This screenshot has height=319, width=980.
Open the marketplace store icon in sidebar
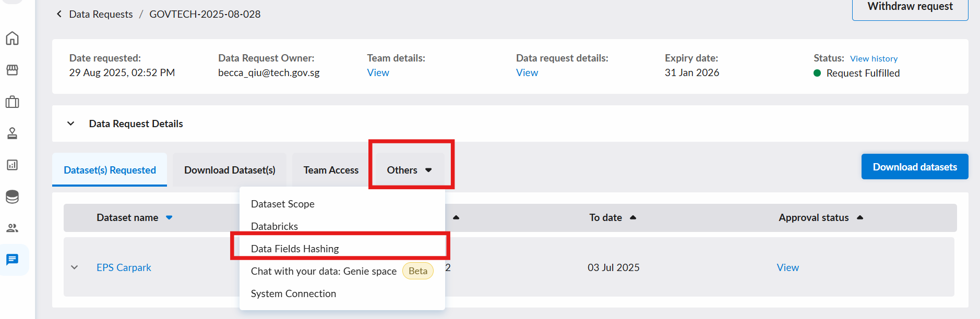(x=12, y=70)
